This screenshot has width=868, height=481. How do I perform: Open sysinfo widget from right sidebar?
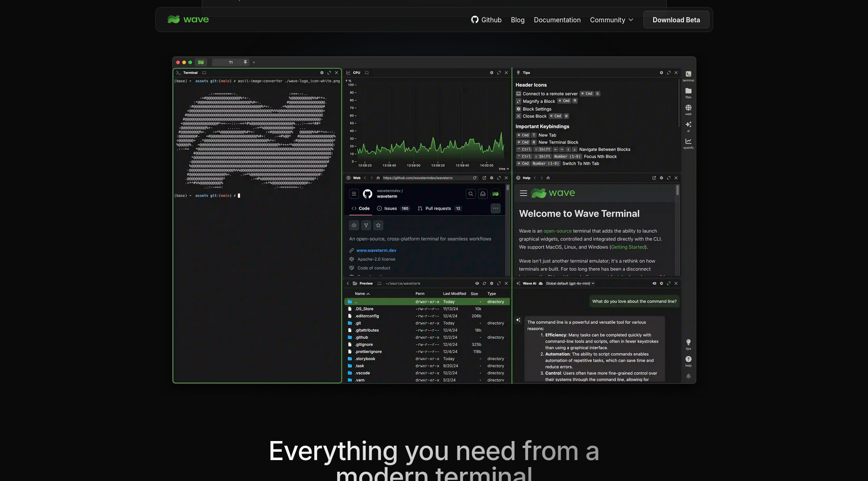(688, 143)
